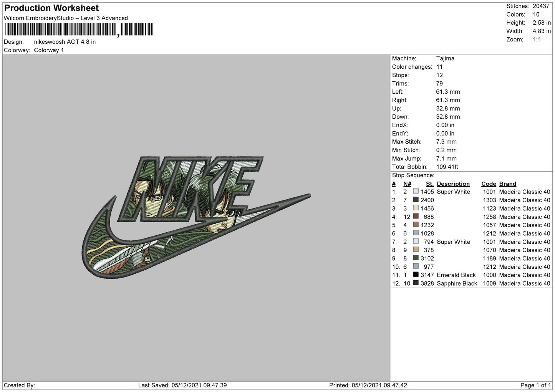Click the Tajima machine value
Image resolution: width=555 pixels, height=392 pixels.
pyautogui.click(x=445, y=58)
